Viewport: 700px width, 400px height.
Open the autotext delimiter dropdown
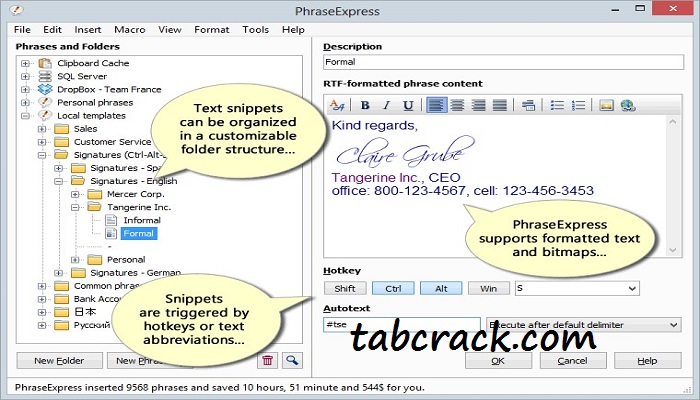(x=674, y=325)
